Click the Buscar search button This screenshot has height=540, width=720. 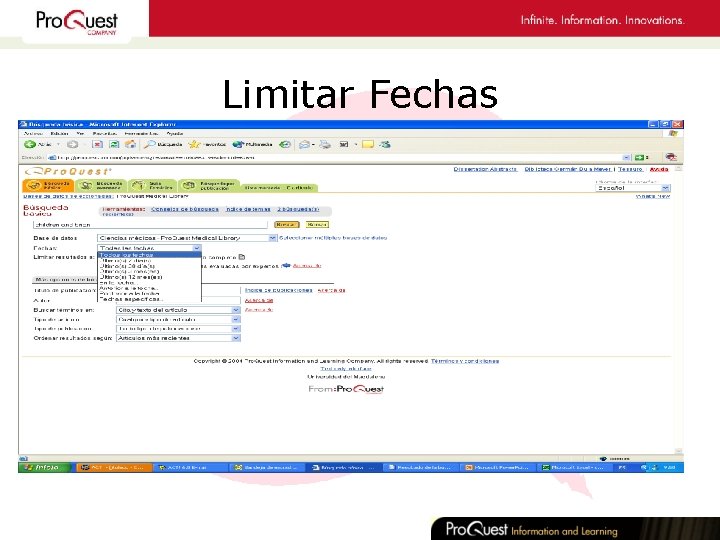point(287,225)
